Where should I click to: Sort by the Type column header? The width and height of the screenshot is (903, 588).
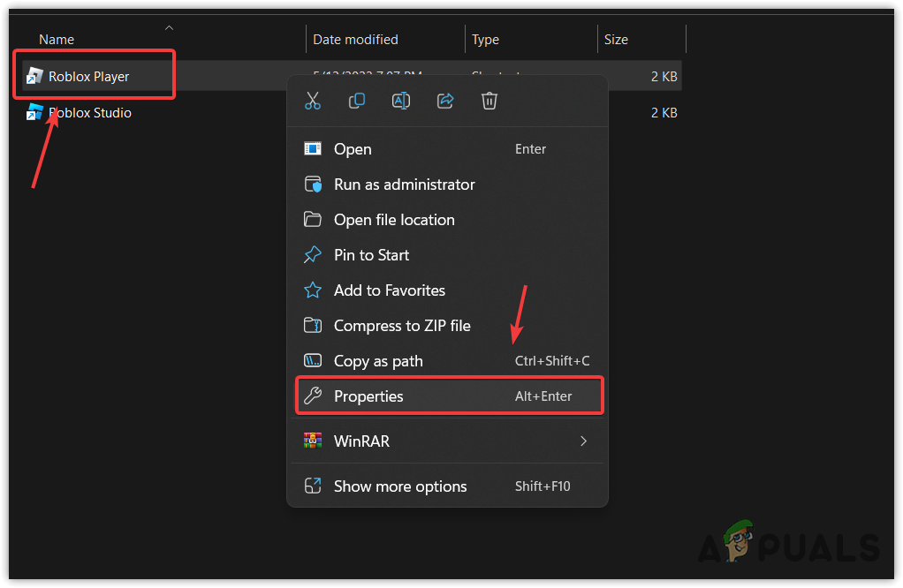[x=485, y=40]
